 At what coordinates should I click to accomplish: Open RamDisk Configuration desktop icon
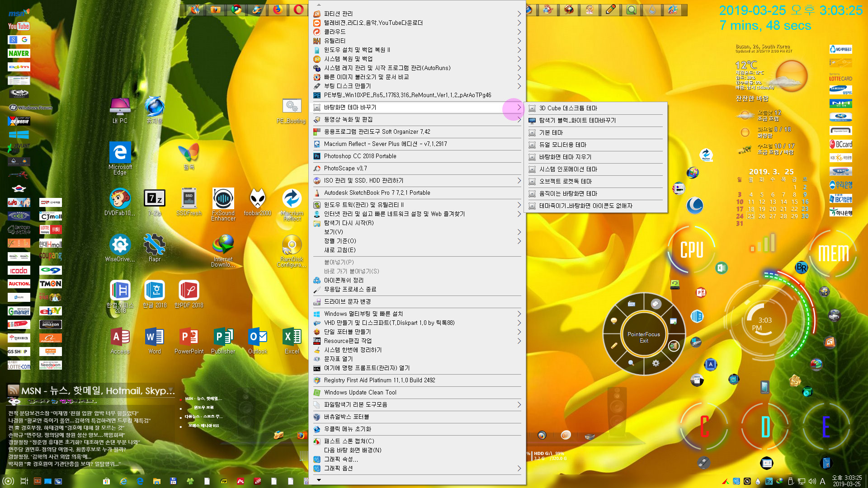pyautogui.click(x=292, y=251)
